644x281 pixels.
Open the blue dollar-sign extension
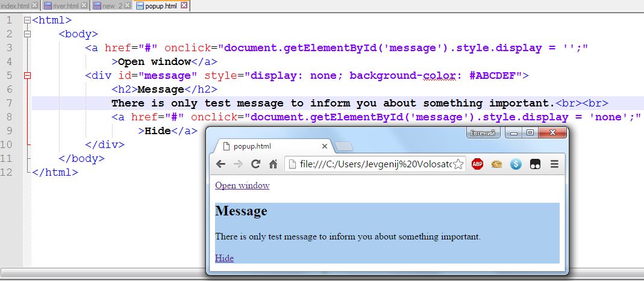[x=516, y=164]
